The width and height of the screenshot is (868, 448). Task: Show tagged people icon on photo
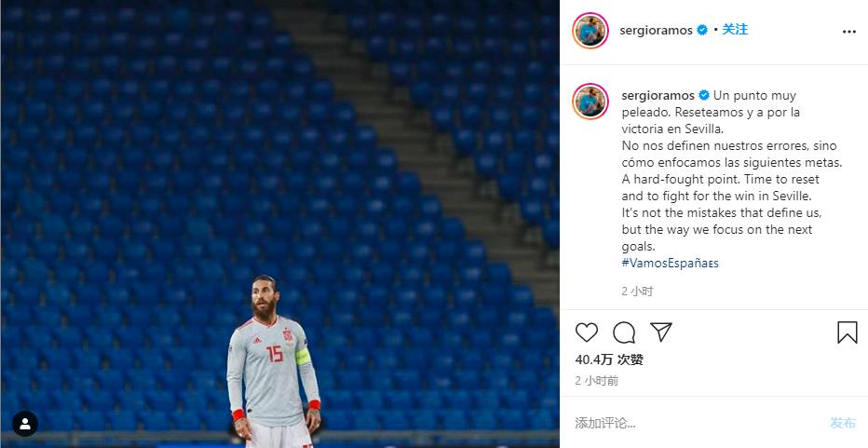click(25, 424)
